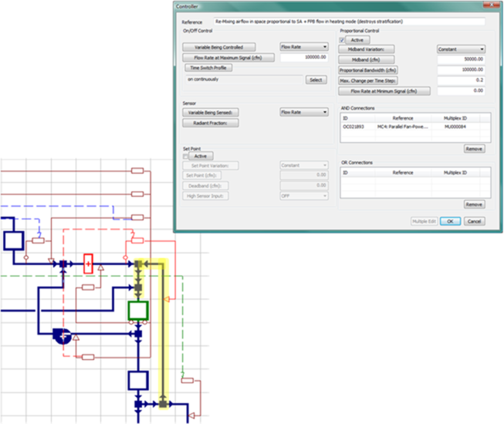Open the Variable Being Controlled Flow Rate dropdown

coord(304,47)
